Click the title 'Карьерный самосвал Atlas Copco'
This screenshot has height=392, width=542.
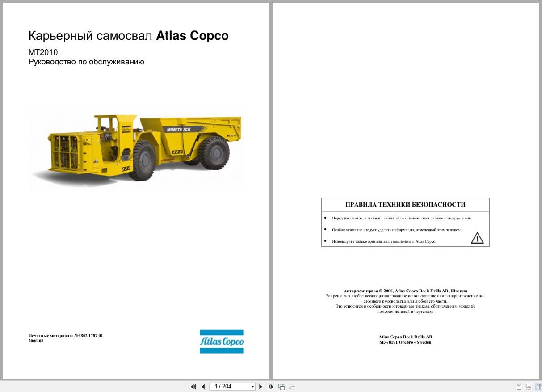pos(128,36)
